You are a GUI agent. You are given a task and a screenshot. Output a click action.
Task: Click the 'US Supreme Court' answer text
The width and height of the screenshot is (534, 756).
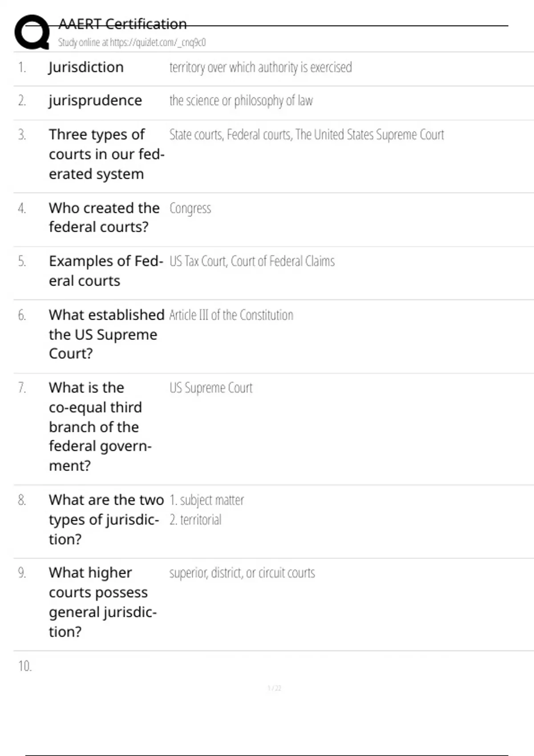tap(210, 388)
